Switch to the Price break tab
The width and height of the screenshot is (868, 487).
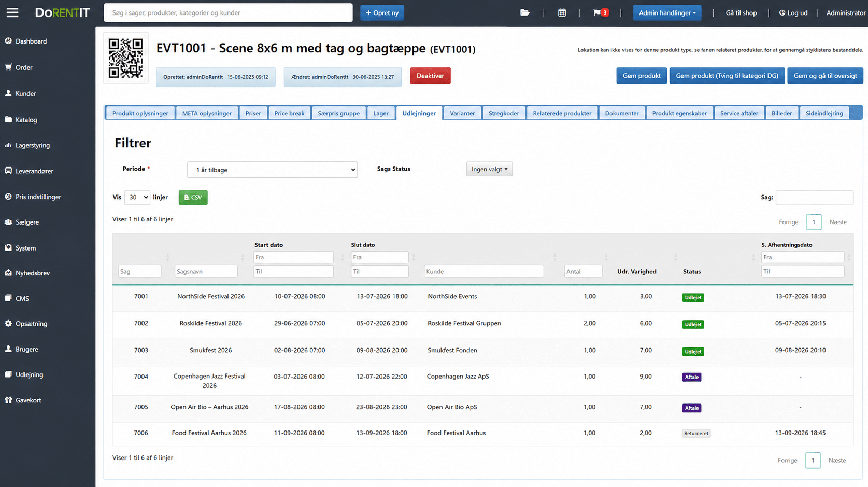click(289, 113)
